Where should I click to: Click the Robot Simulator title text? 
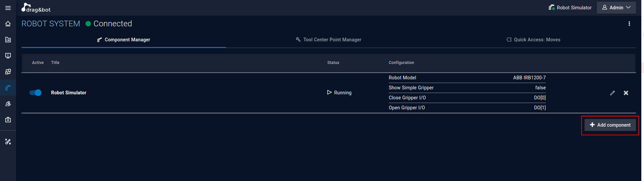(x=69, y=93)
